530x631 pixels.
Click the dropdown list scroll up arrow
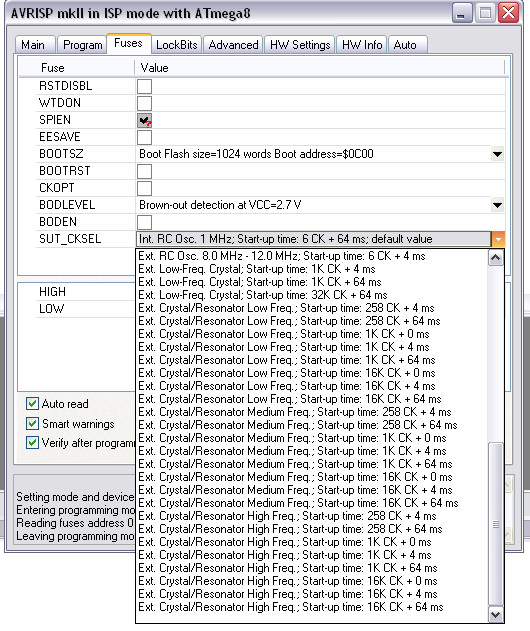click(x=495, y=258)
